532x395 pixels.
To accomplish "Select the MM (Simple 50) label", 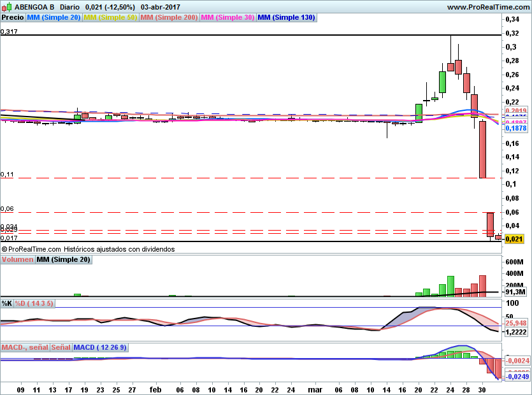I will pyautogui.click(x=110, y=17).
